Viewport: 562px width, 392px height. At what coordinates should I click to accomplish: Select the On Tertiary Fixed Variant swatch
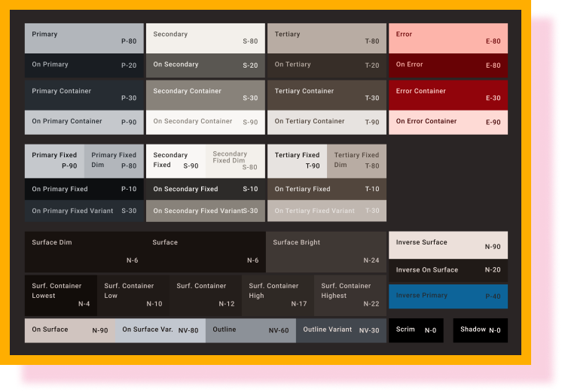click(x=326, y=211)
